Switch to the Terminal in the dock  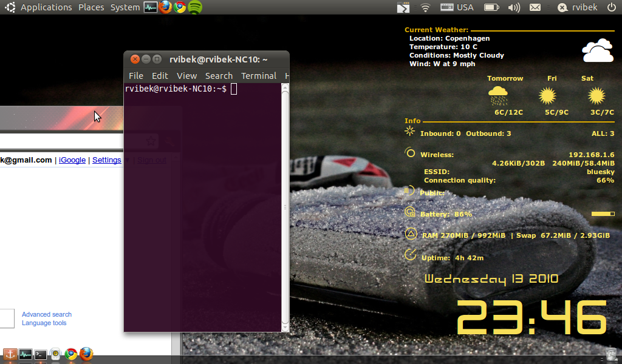[41, 354]
